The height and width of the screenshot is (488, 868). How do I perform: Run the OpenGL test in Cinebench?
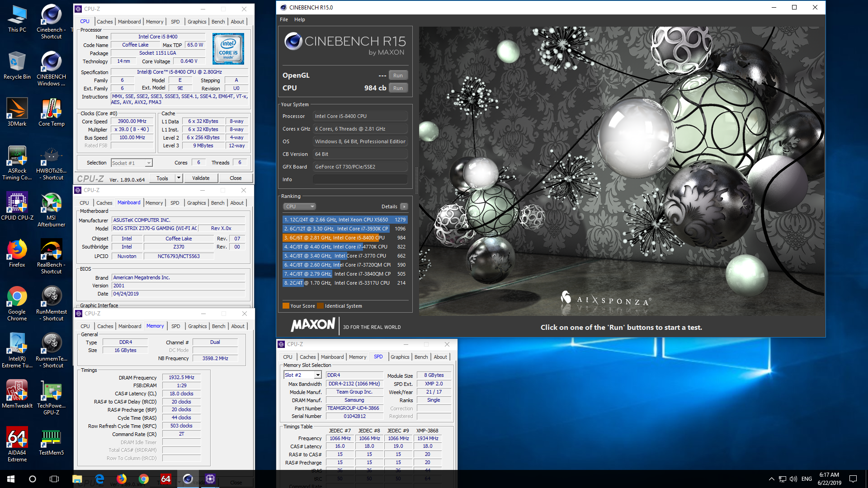398,75
